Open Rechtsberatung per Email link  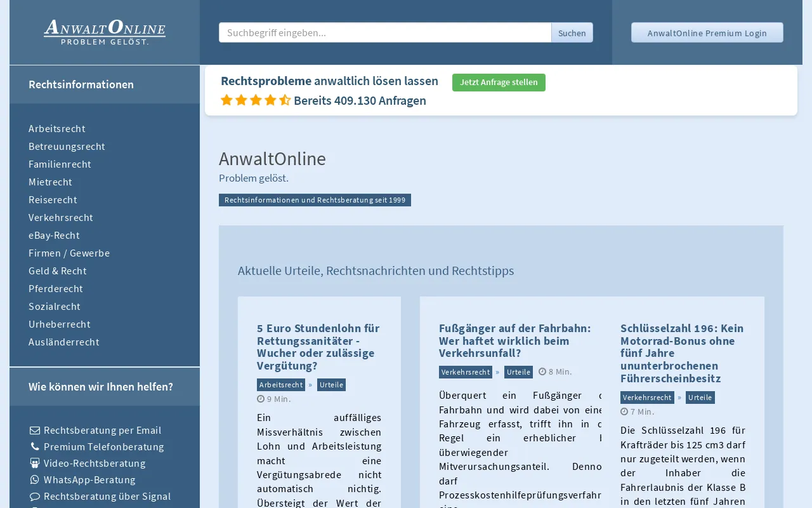pos(102,431)
